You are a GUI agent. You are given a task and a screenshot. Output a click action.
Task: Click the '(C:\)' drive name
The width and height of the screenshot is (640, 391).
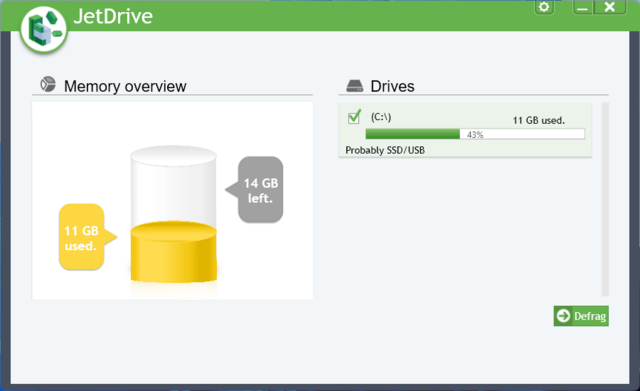381,117
